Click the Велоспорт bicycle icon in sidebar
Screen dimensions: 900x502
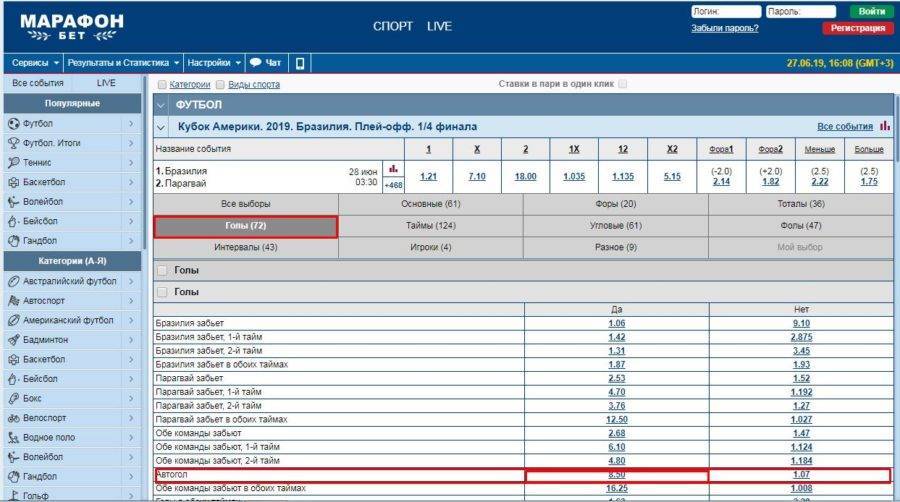[x=14, y=418]
